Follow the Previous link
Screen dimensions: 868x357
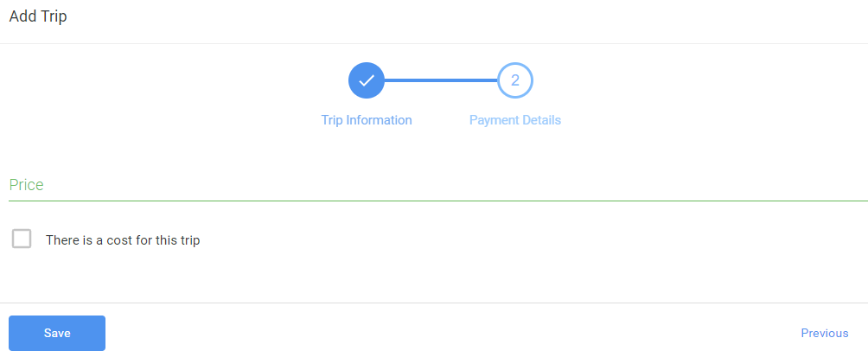pos(824,333)
